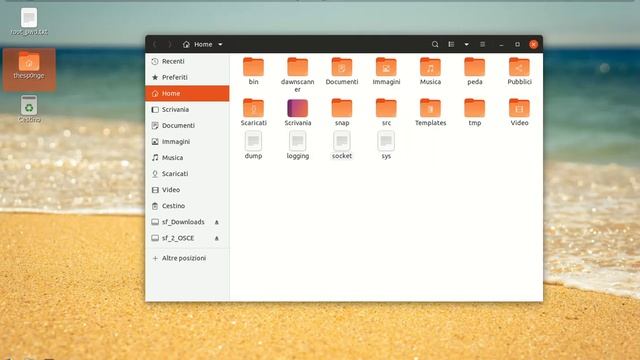Open the bin folder
Viewport: 640px width, 360px height.
[253, 67]
